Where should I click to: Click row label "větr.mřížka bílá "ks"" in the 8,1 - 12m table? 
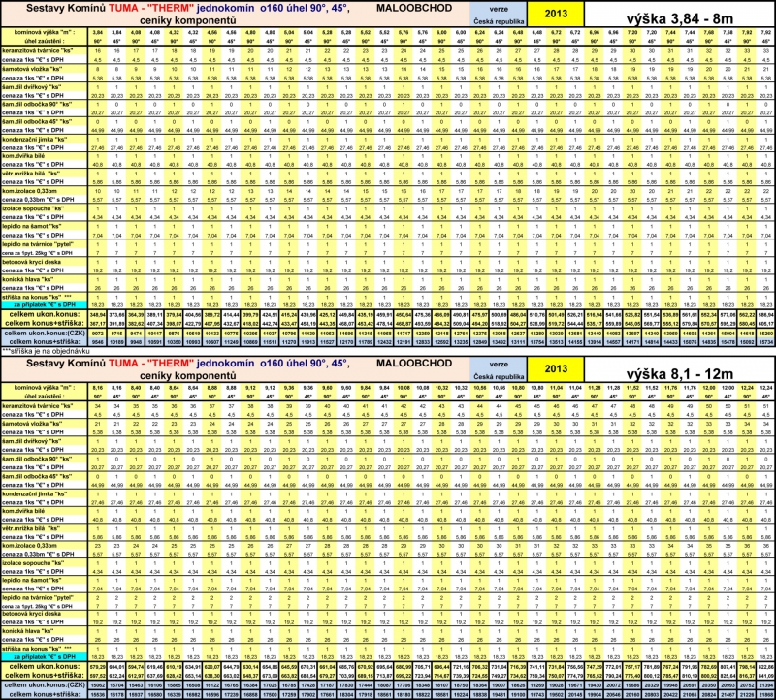pos(31,527)
